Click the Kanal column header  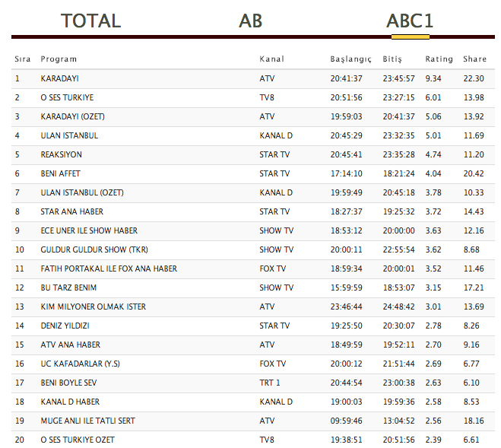(x=271, y=59)
